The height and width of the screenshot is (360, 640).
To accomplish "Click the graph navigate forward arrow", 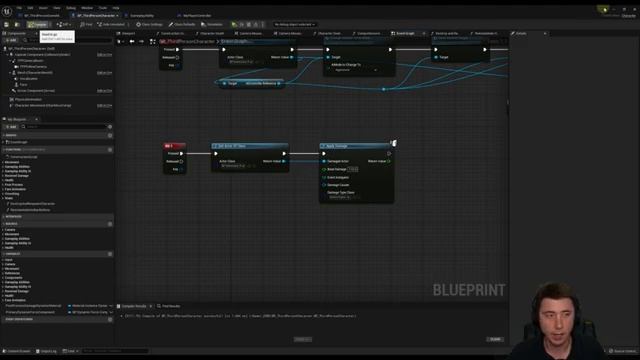I will (141, 41).
